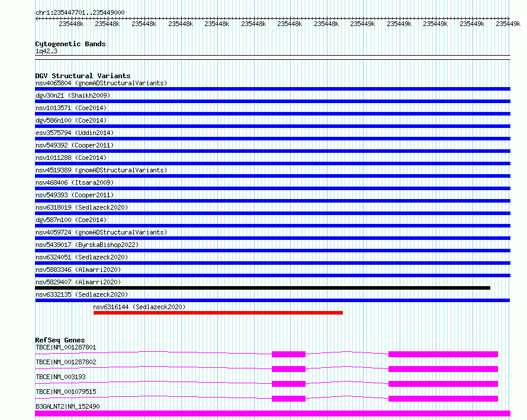The image size is (527, 420).
Task: Click the right arrowhead of the ruler
Action: [509, 18]
